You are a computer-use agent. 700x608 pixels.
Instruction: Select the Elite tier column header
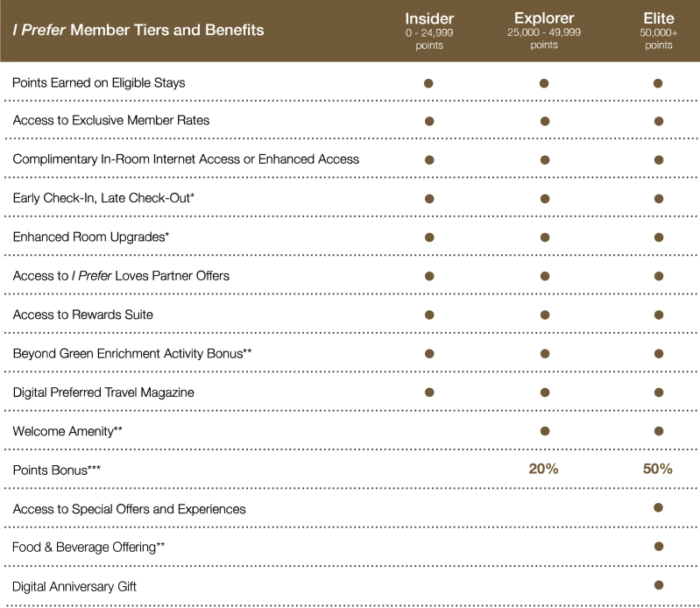click(659, 31)
